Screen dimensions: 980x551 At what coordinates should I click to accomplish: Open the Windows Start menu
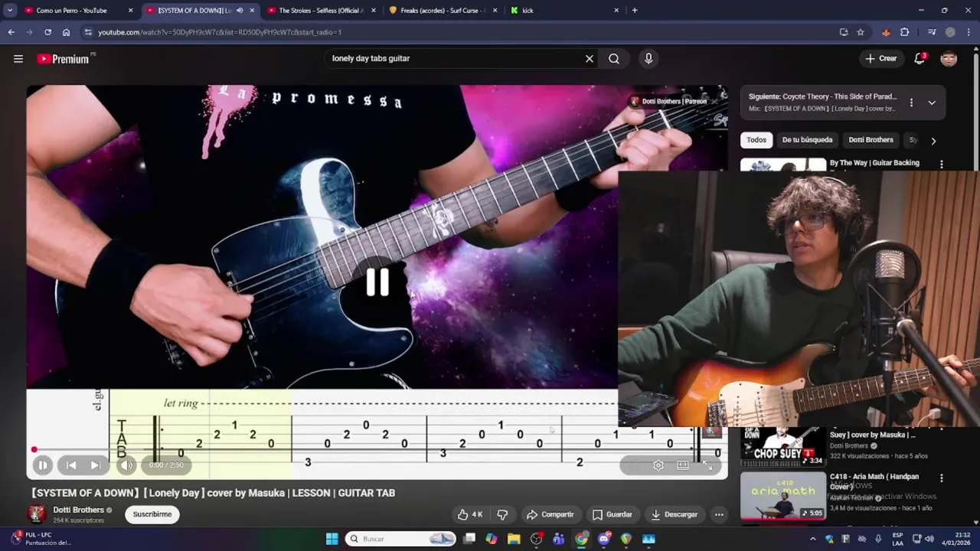[332, 539]
